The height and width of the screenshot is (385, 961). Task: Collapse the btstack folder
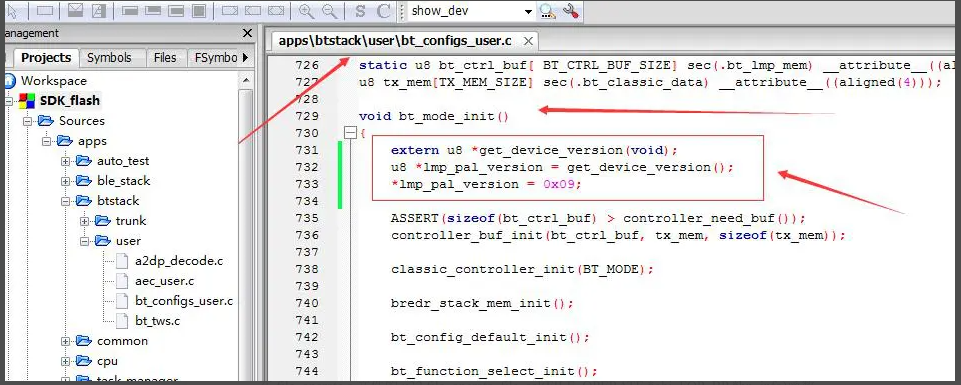[66, 201]
